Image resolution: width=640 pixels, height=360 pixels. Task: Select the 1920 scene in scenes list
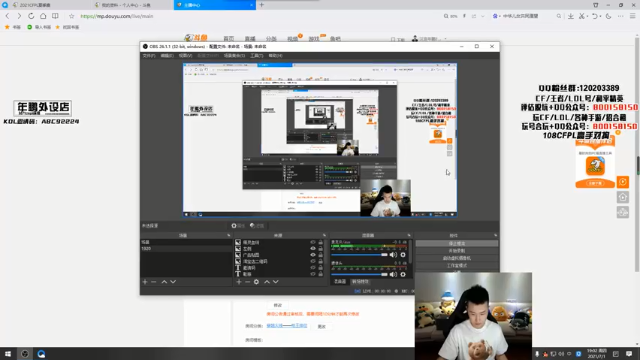pyautogui.click(x=187, y=249)
